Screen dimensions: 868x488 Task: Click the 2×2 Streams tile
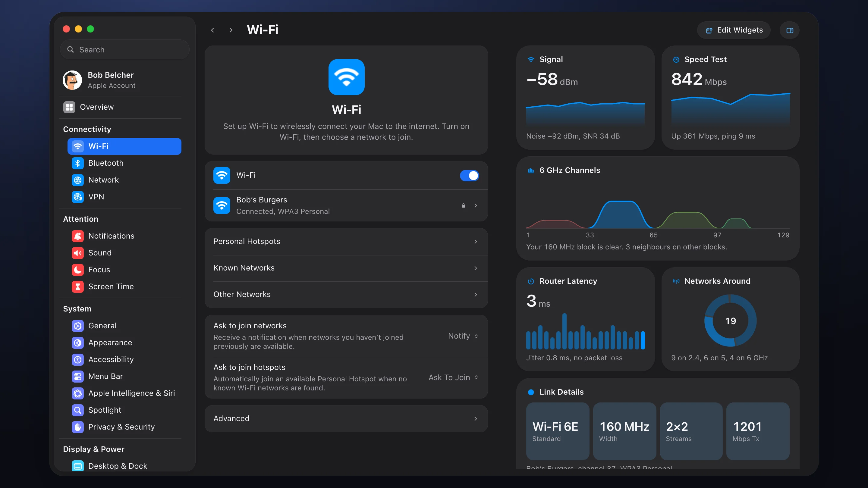tap(691, 431)
